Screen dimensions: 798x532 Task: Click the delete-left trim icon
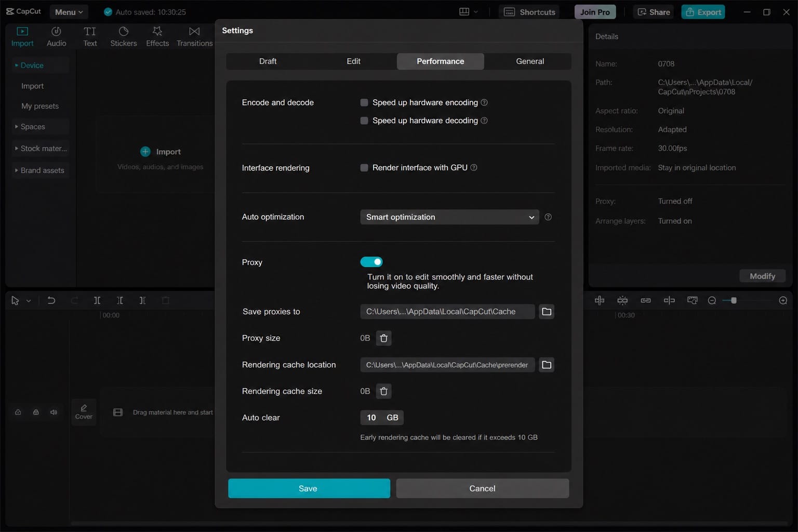119,300
